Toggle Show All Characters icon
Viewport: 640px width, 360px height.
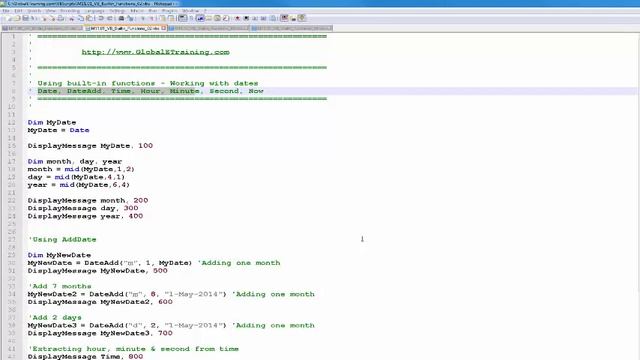[x=191, y=18]
